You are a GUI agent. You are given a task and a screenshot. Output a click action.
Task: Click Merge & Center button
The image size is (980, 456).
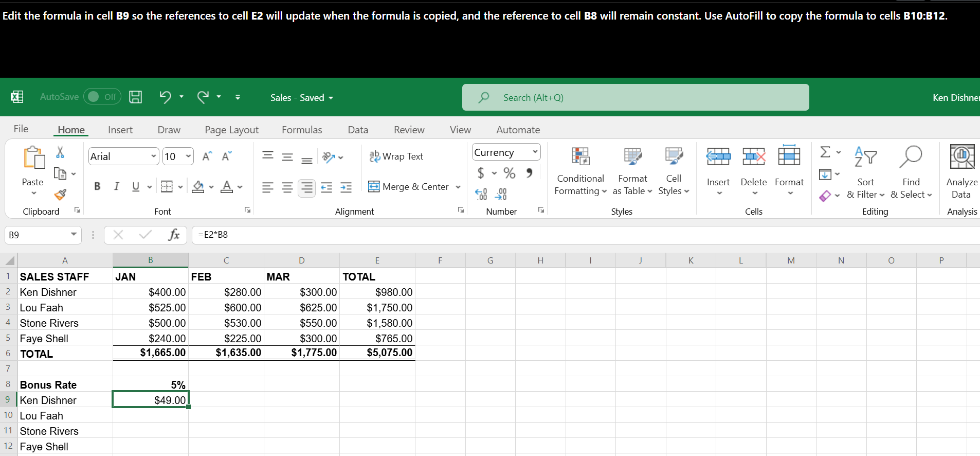coord(409,187)
